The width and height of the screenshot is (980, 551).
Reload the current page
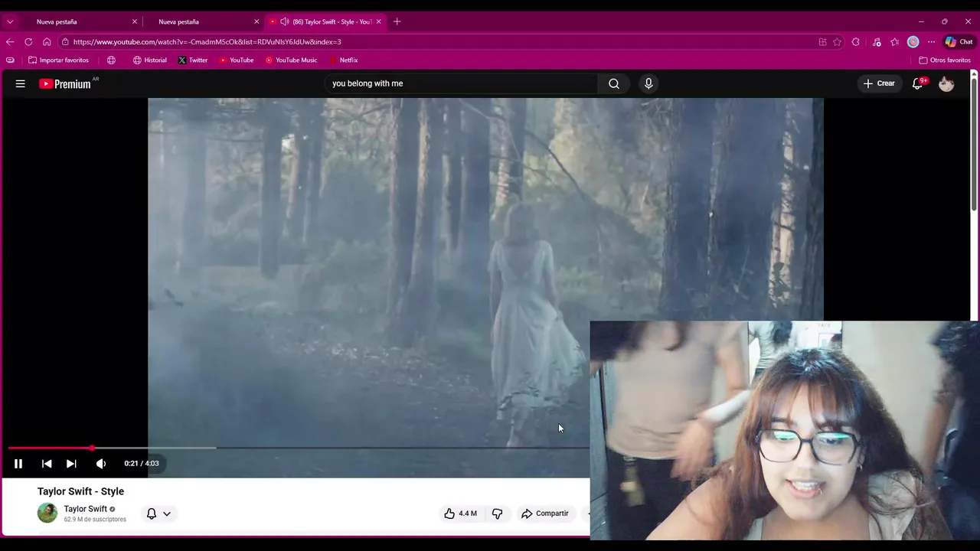28,42
